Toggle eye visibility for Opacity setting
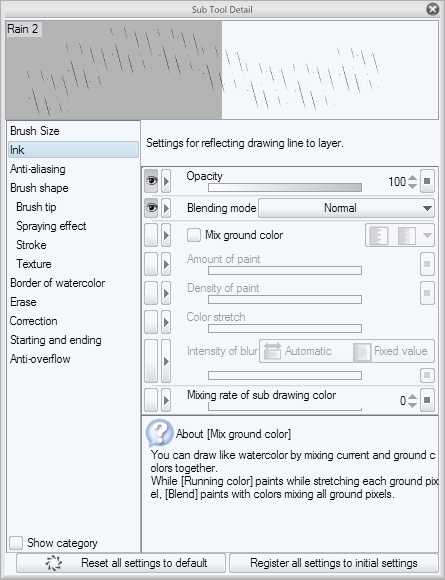The image size is (445, 580). click(151, 181)
